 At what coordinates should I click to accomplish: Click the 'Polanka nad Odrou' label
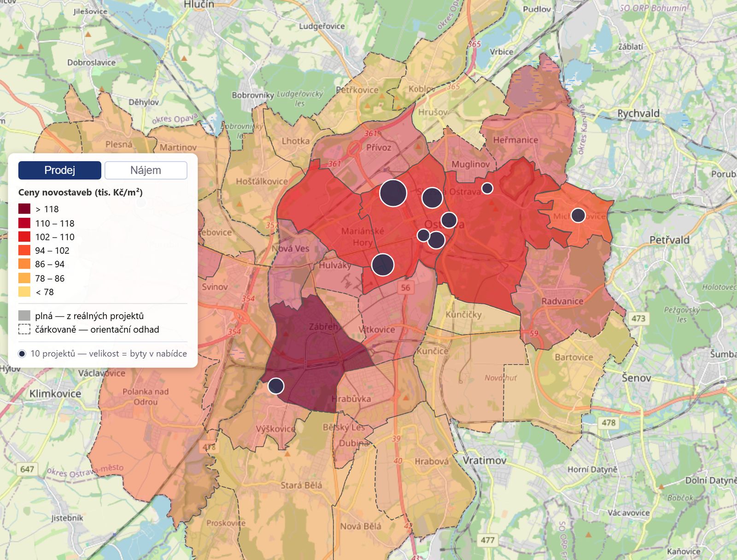click(x=146, y=397)
